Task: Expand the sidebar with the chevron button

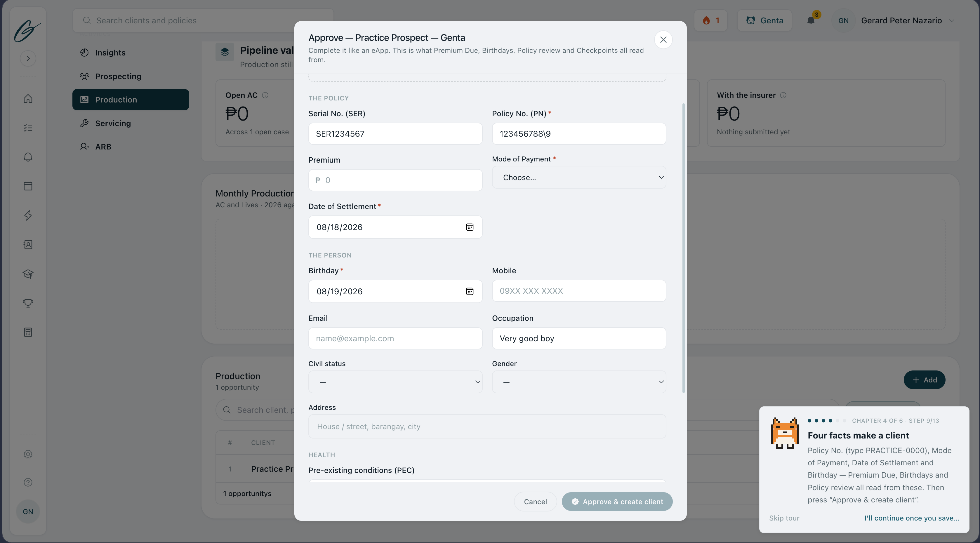Action: pyautogui.click(x=28, y=59)
